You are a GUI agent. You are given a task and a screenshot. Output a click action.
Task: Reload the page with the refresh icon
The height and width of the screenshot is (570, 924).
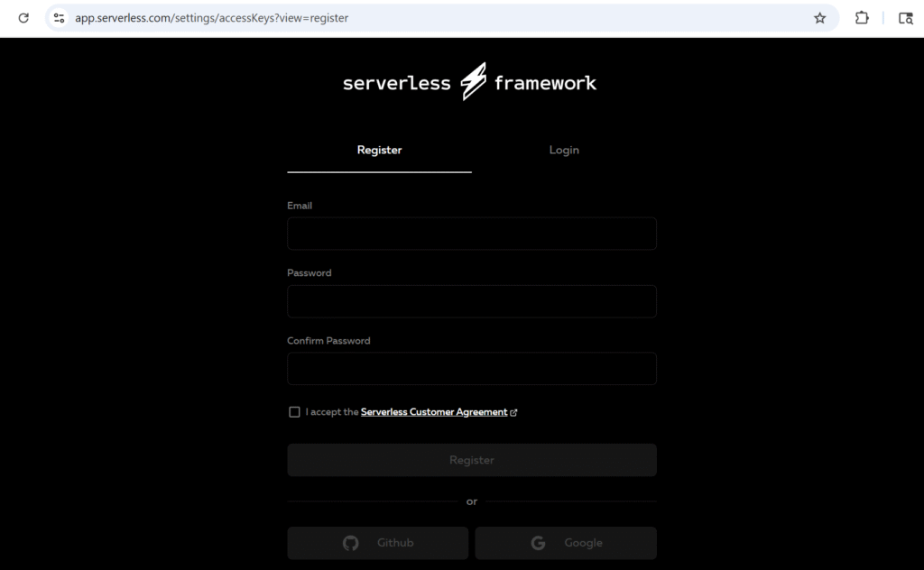click(23, 18)
